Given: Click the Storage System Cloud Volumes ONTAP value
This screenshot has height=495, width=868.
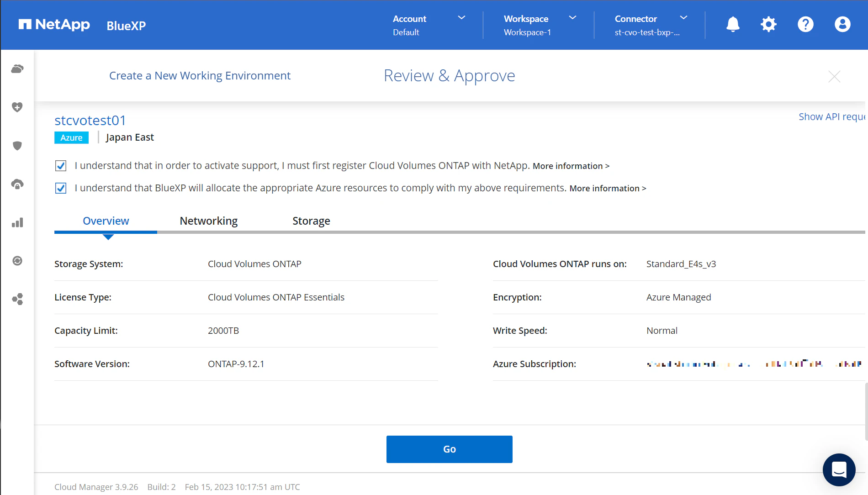Looking at the screenshot, I should (x=254, y=264).
